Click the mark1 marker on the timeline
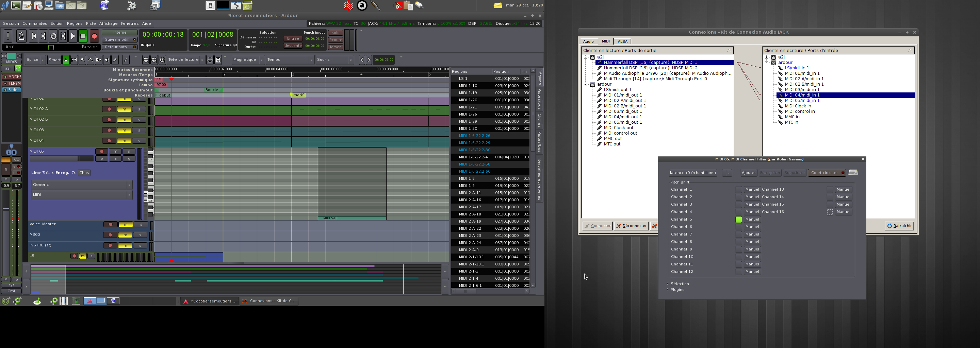This screenshot has height=348, width=980. coord(299,95)
